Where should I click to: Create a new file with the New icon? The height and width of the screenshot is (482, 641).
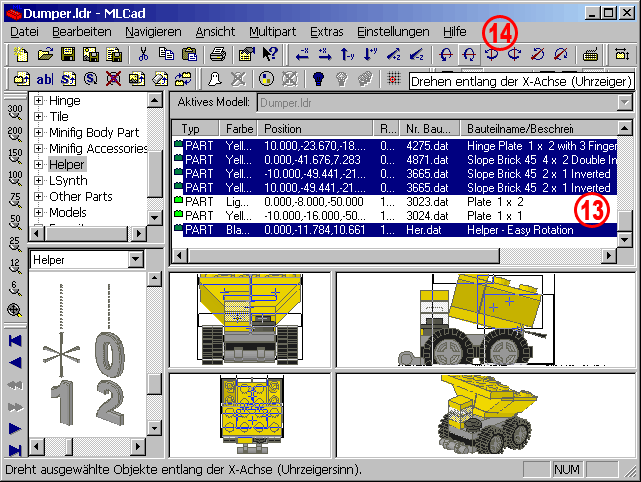pos(21,54)
